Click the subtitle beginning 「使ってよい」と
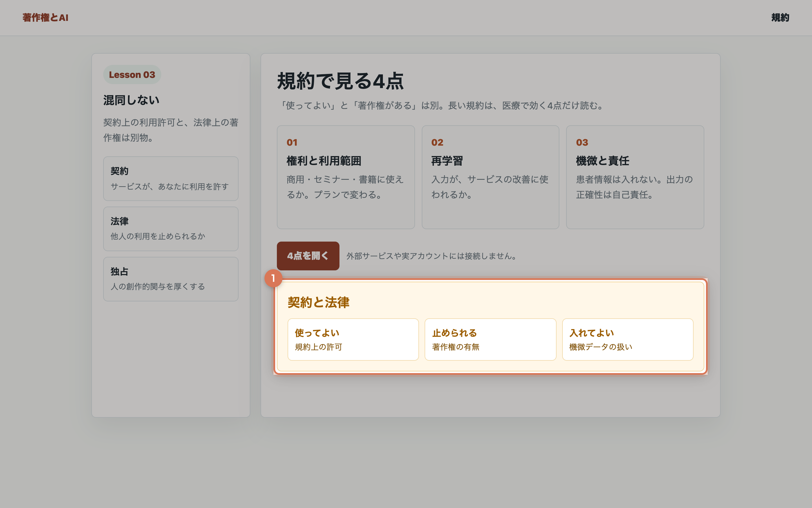 tap(442, 106)
